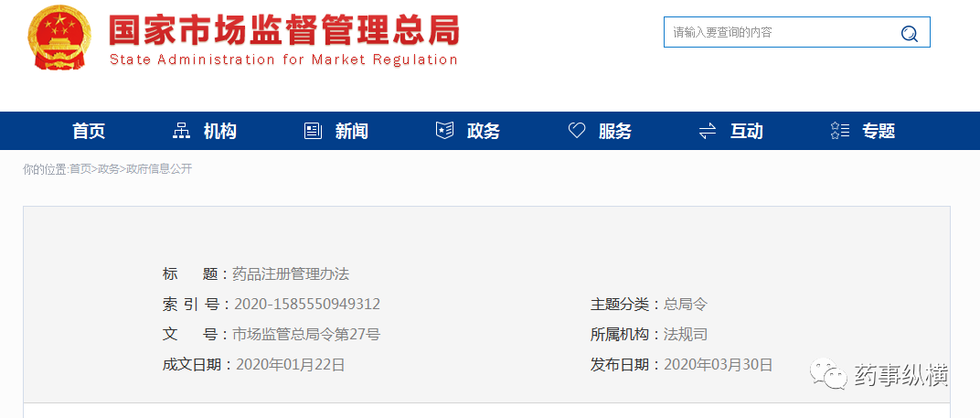Click 首页 in the breadcrumb
The height and width of the screenshot is (418, 980).
coord(80,169)
